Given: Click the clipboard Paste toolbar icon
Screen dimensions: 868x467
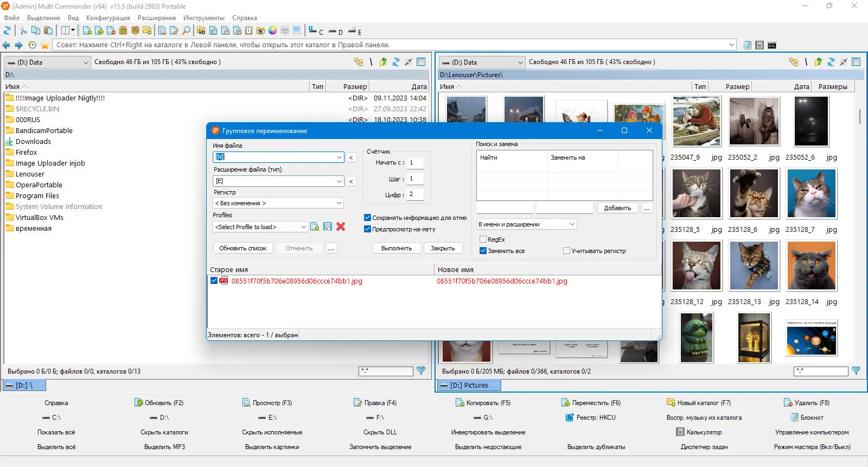Looking at the screenshot, I should pyautogui.click(x=48, y=31).
